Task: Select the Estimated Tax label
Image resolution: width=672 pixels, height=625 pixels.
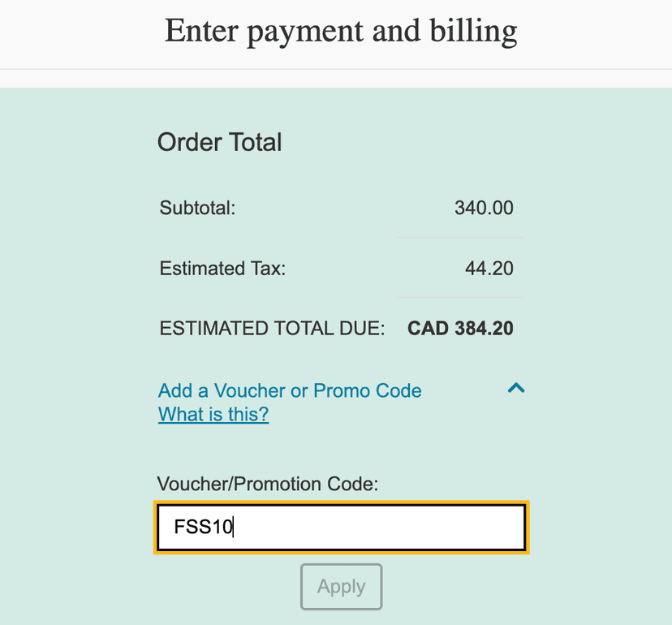Action: point(222,268)
